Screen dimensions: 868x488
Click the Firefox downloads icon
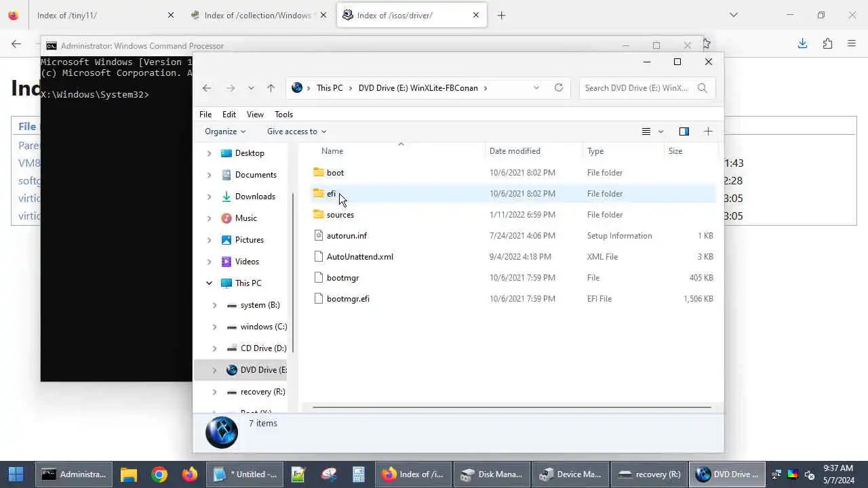[802, 43]
